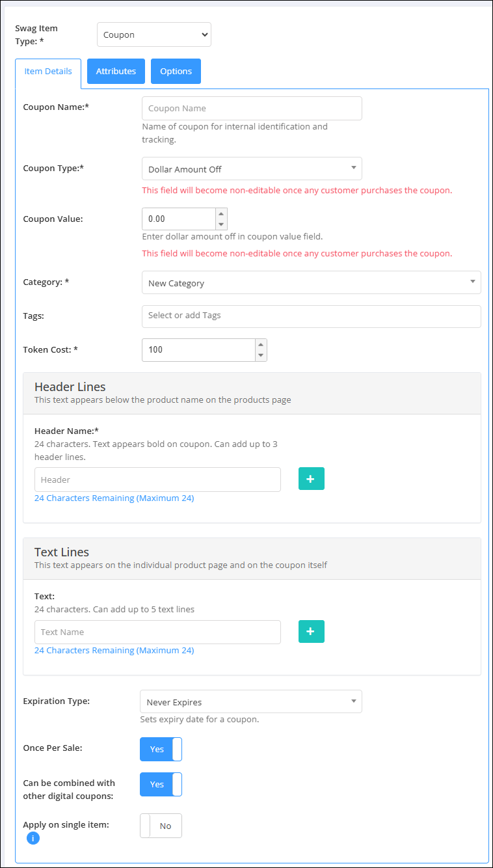Click the info icon under Apply on single item
The width and height of the screenshot is (493, 868).
pos(33,838)
